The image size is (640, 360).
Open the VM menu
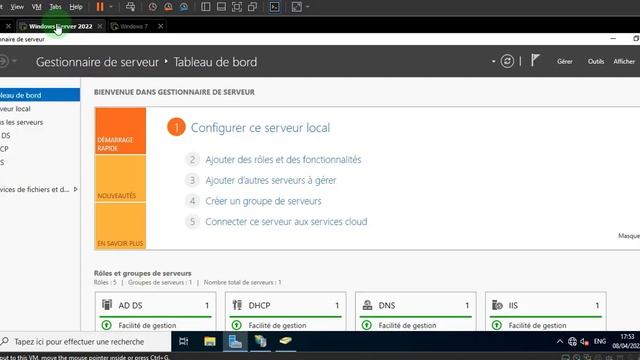tap(36, 7)
